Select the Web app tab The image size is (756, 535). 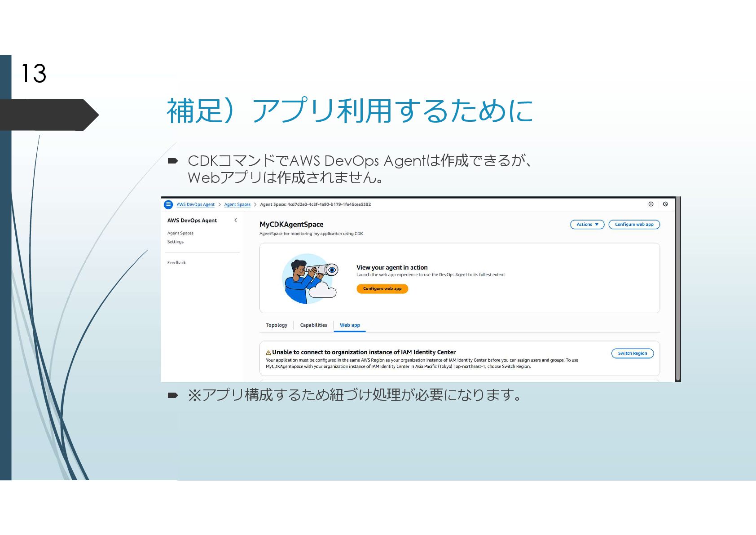(x=350, y=325)
